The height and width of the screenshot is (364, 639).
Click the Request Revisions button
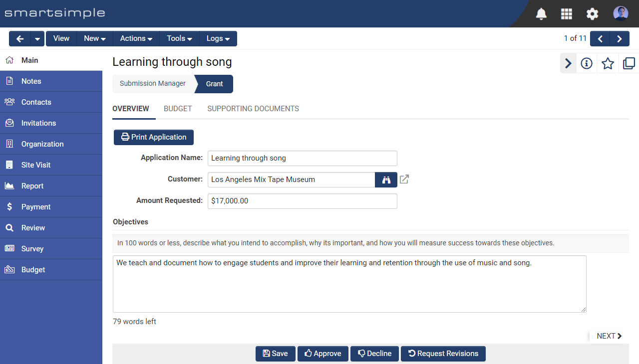click(x=443, y=354)
